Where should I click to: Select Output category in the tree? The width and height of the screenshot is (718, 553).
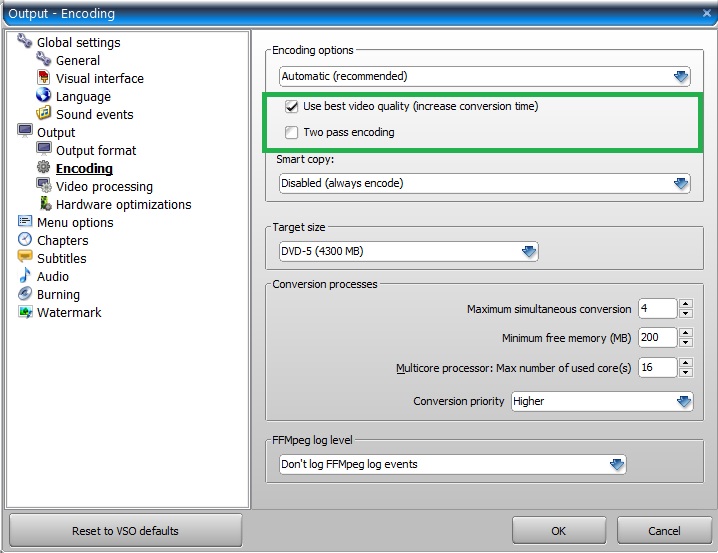(56, 133)
